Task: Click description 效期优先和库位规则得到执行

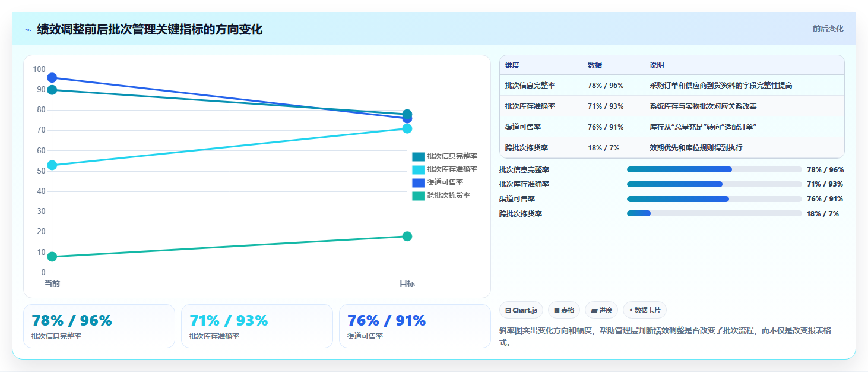Action: [x=696, y=148]
